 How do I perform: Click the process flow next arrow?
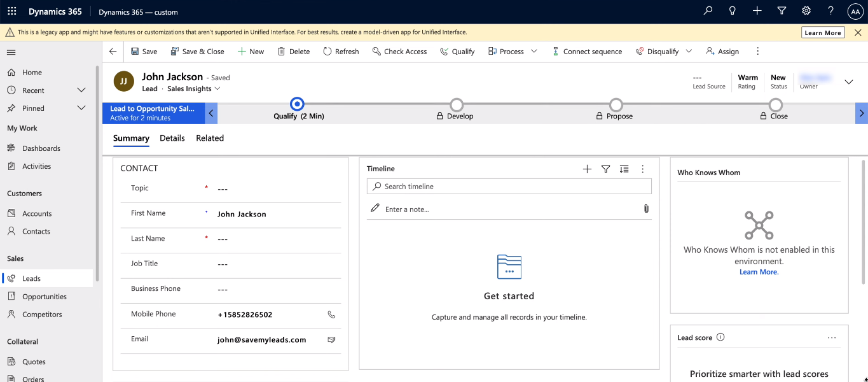862,113
